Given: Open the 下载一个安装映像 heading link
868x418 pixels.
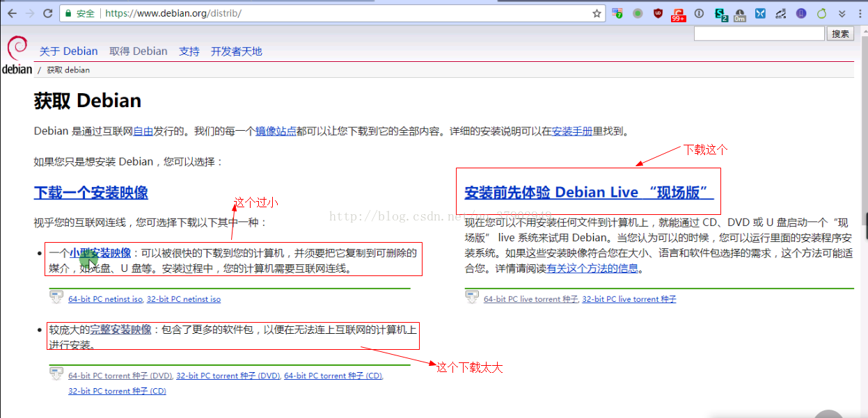Looking at the screenshot, I should (x=91, y=193).
